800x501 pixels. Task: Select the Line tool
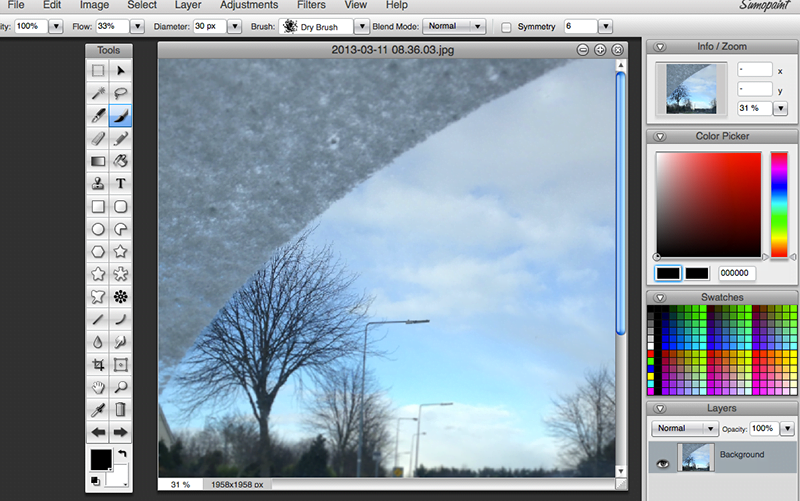point(98,319)
